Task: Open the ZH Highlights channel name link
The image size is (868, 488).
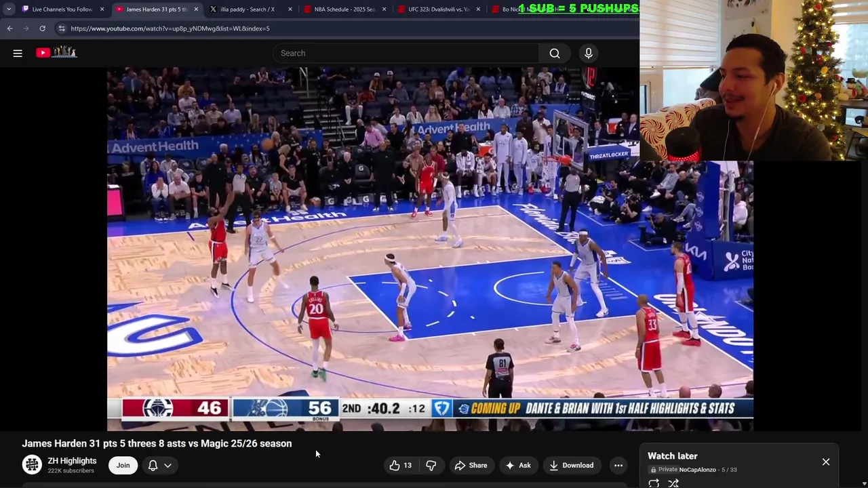Action: pos(72,460)
